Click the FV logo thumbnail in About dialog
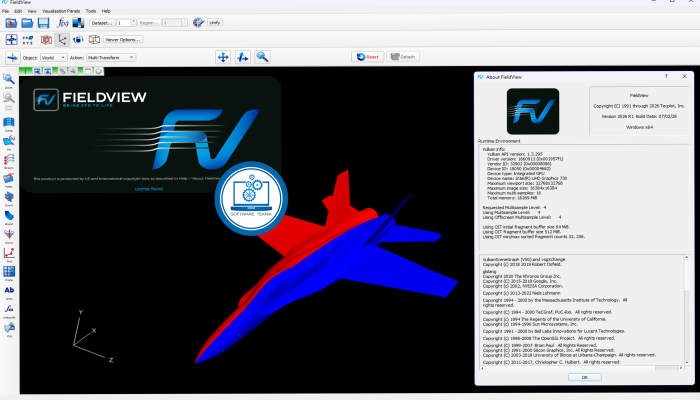The image size is (700, 400). (x=533, y=111)
